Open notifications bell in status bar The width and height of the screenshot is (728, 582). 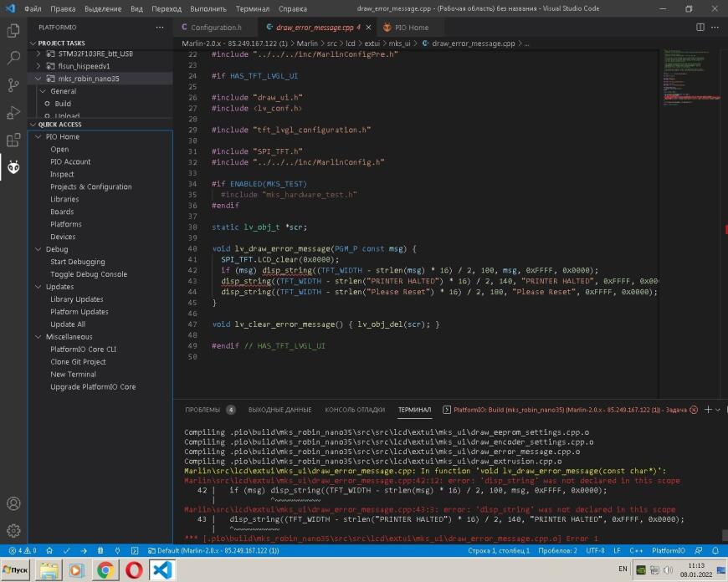pyautogui.click(x=715, y=550)
